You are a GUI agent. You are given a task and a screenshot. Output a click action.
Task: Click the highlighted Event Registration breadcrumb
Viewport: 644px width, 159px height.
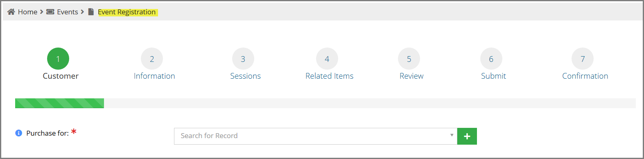click(127, 12)
